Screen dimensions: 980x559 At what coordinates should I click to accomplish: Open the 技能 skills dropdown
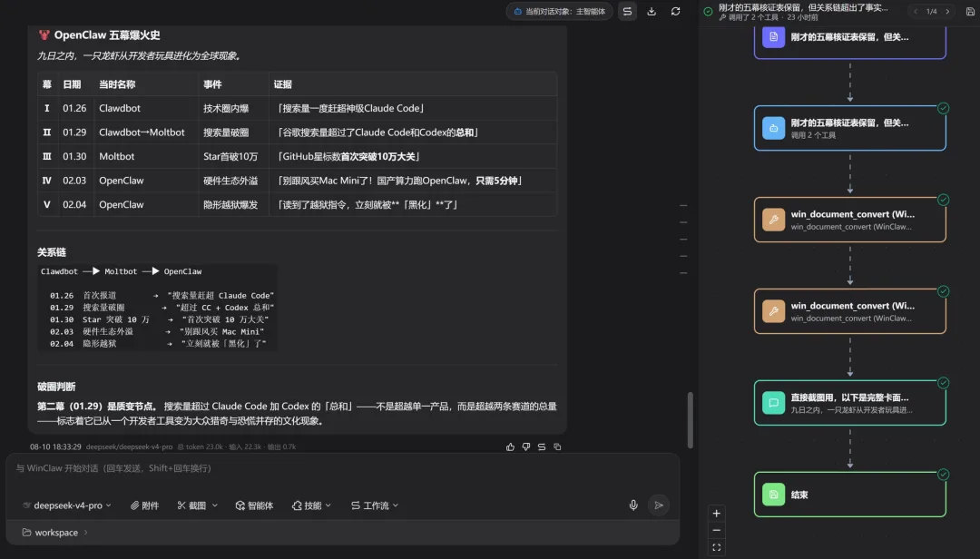pos(311,505)
